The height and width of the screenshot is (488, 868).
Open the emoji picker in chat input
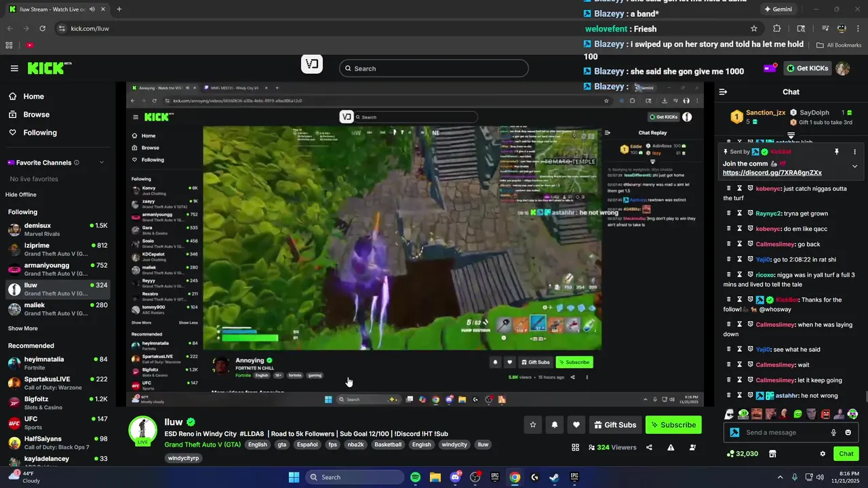848,432
